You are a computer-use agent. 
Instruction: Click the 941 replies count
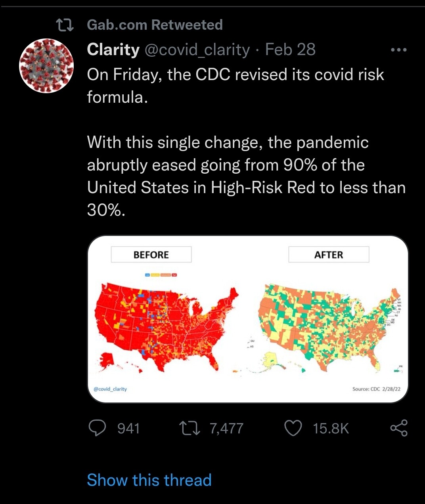coord(128,429)
